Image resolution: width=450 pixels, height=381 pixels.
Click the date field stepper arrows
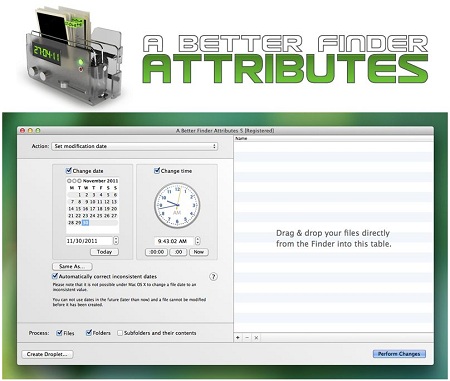[116, 240]
